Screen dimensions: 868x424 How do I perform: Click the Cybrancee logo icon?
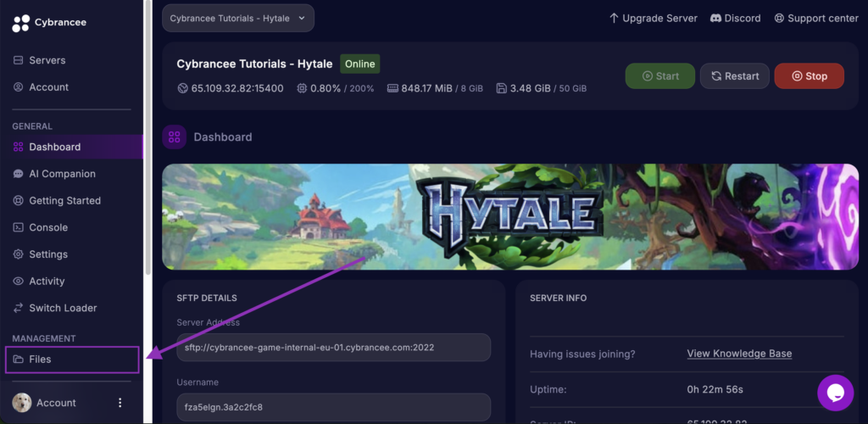[x=20, y=23]
